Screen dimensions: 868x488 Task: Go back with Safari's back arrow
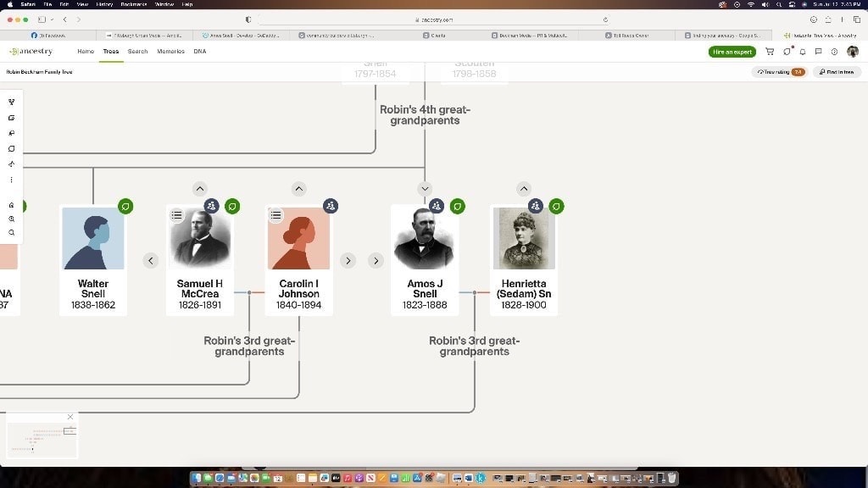64,19
